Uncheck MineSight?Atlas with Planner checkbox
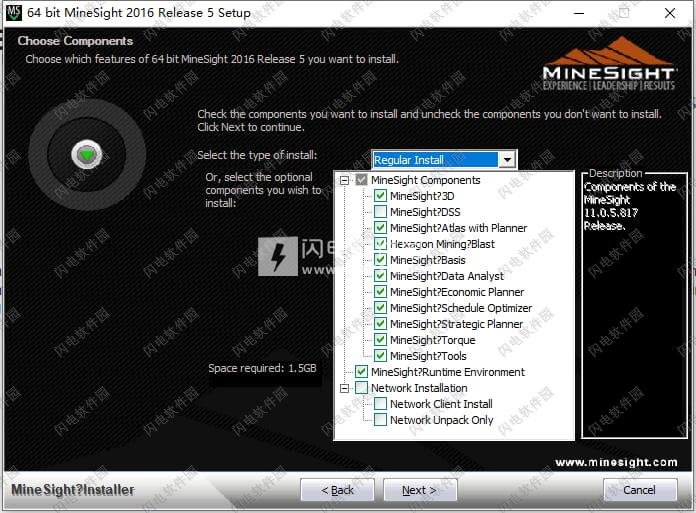 (x=380, y=228)
